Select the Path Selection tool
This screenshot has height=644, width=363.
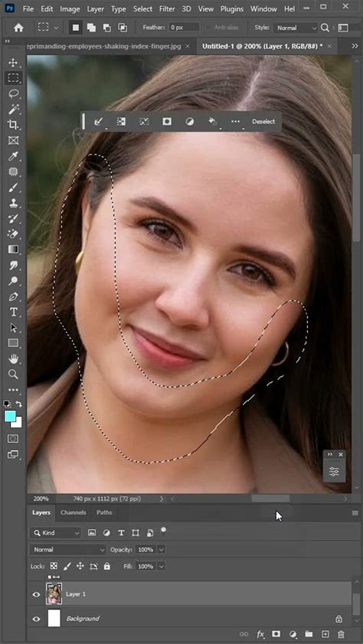(13, 328)
